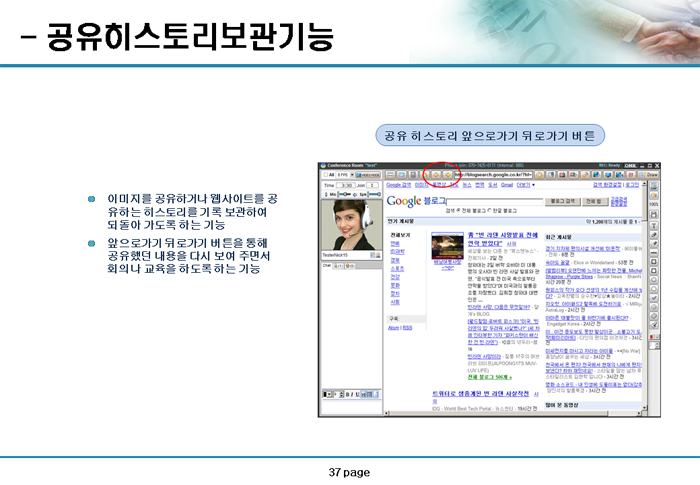Click the speaker icon beside Spk
The image size is (700, 485).
(x=355, y=195)
